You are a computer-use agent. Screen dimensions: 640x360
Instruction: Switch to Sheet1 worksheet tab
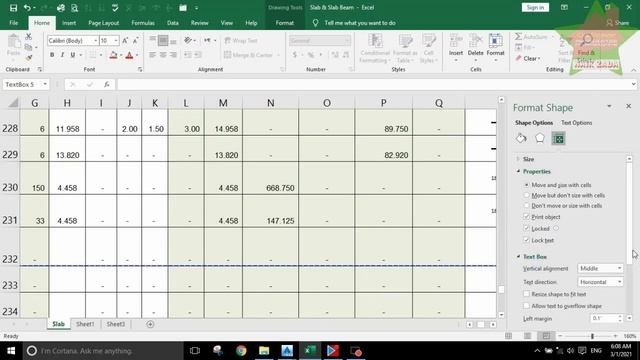[x=85, y=324]
